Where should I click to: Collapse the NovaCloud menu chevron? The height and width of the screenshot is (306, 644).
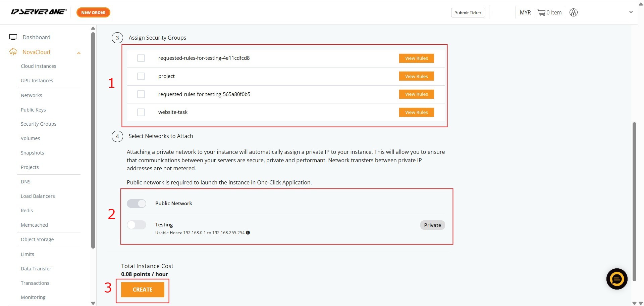(x=79, y=53)
